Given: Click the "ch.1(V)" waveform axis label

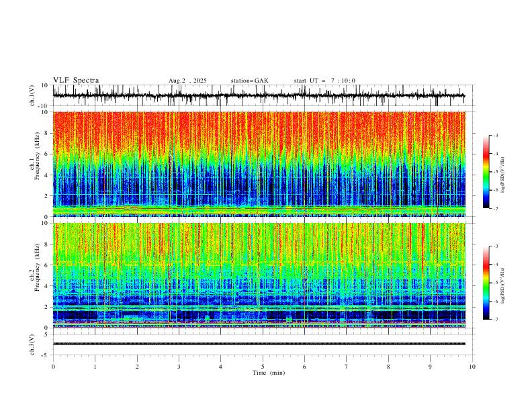Looking at the screenshot, I should [x=32, y=95].
